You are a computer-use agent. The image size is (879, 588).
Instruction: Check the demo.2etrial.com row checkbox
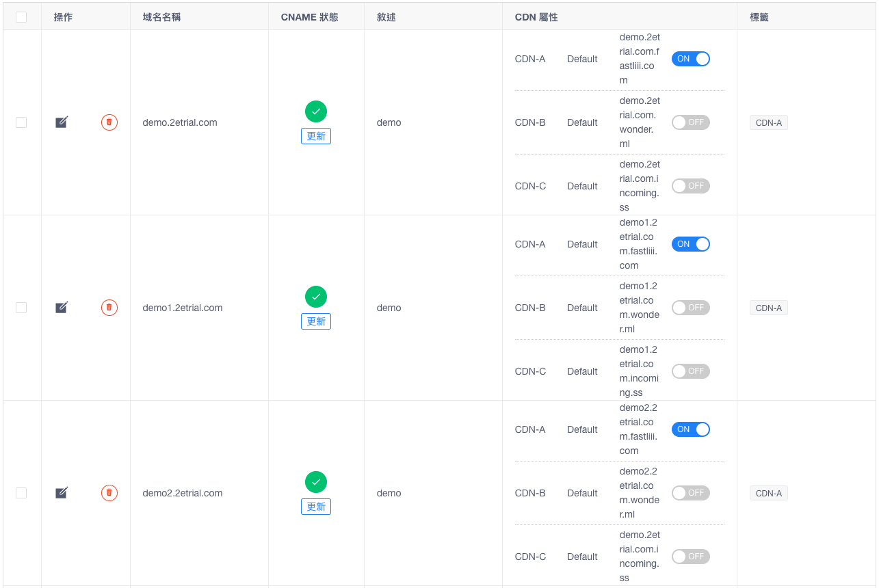[x=21, y=122]
